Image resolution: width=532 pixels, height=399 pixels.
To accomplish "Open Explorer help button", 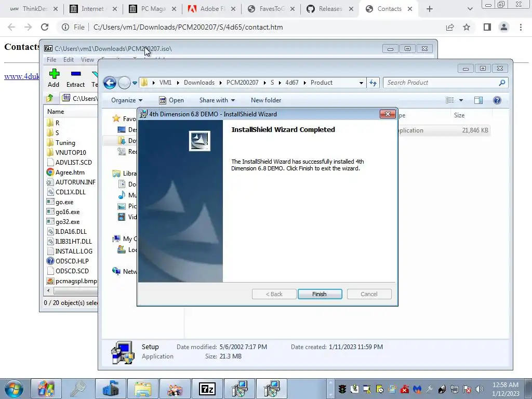I will (497, 100).
